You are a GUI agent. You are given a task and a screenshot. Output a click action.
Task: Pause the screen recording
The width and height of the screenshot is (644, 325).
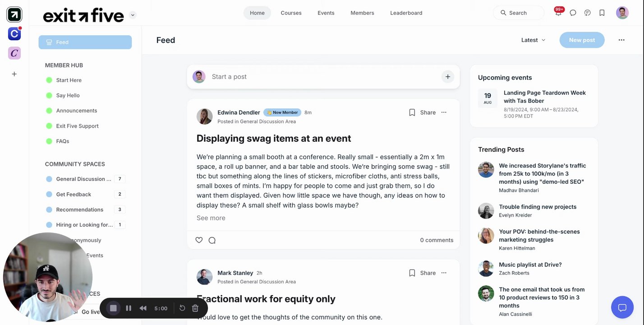[x=129, y=308]
